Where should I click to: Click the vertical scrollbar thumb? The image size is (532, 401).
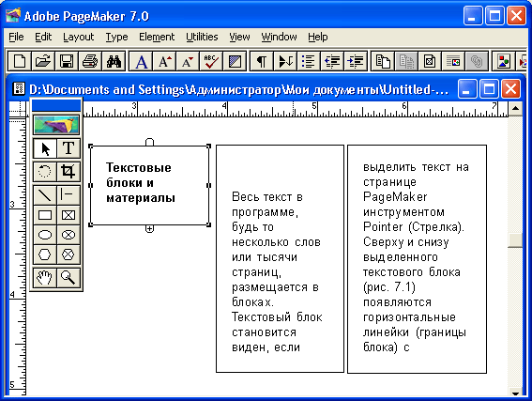[515, 240]
